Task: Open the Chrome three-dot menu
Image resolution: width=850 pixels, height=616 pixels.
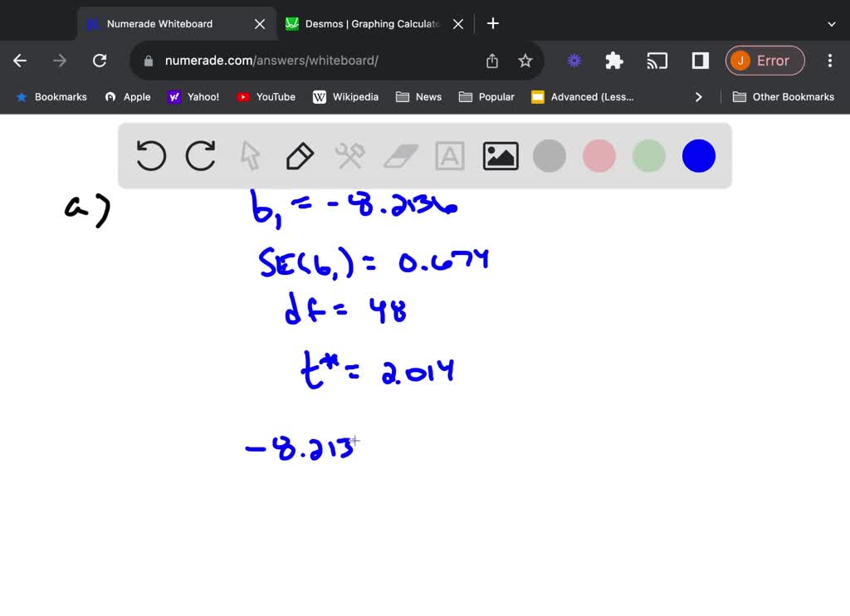Action: point(829,60)
